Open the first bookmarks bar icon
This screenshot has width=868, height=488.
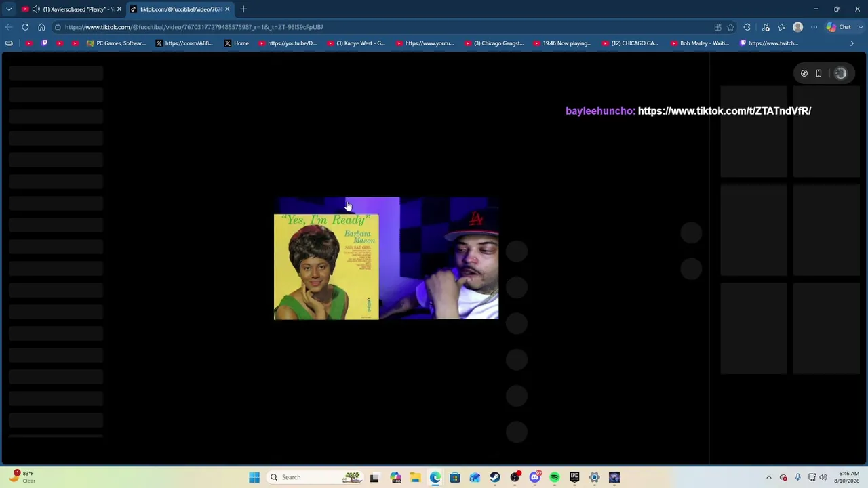(x=9, y=43)
